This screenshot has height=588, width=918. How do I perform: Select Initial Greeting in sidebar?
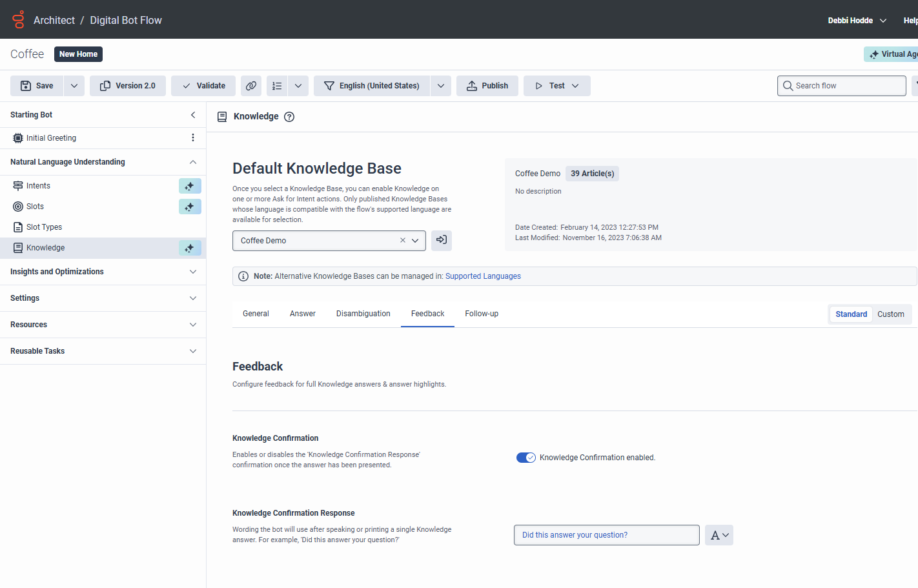[51, 138]
